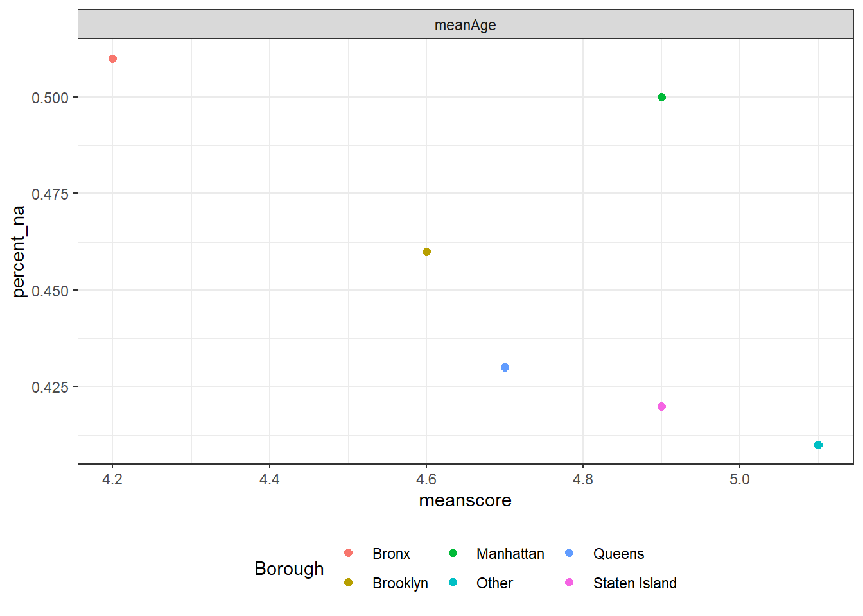The width and height of the screenshot is (863, 616).
Task: Click the pink Staten Island legend dot
Action: pyautogui.click(x=570, y=583)
